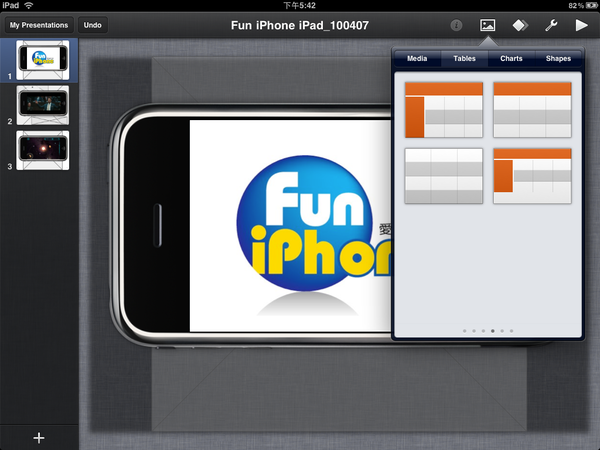Insert orange table with header and footer
The width and height of the screenshot is (600, 450).
532,176
